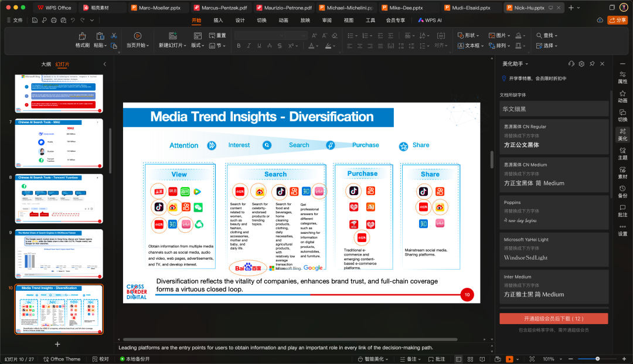Click the clear formatting eraser icon
This screenshot has width=633, height=364.
click(335, 36)
